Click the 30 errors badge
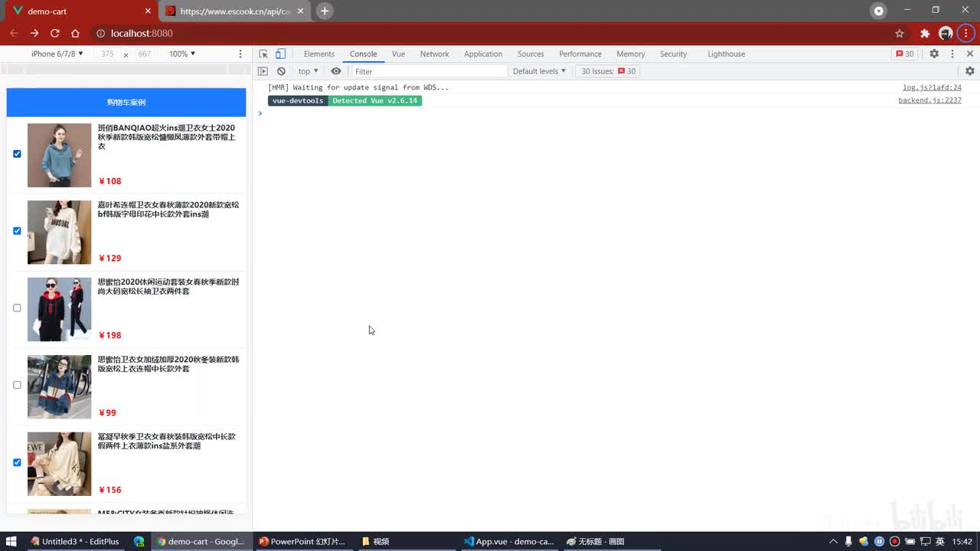Image resolution: width=980 pixels, height=551 pixels. coord(905,54)
